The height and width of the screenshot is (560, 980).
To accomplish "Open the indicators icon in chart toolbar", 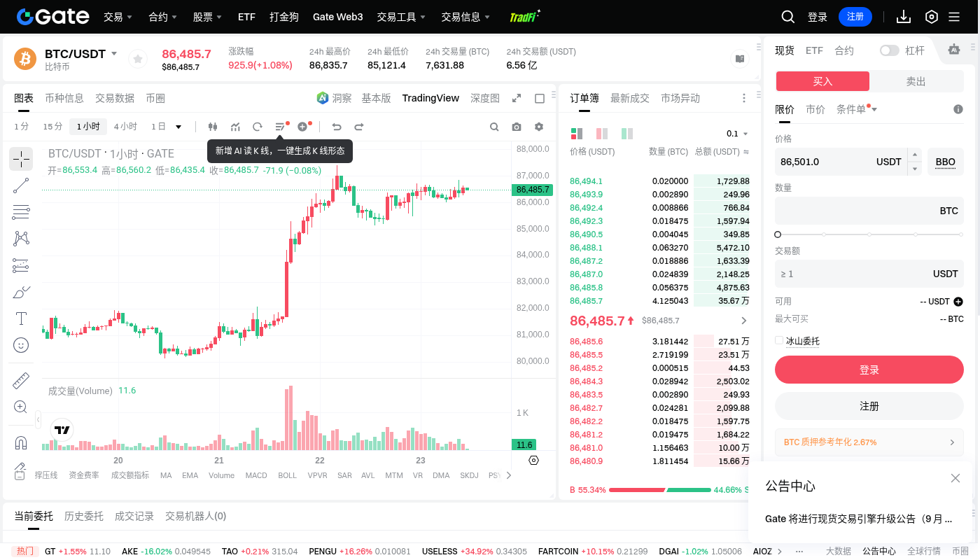I will click(235, 127).
